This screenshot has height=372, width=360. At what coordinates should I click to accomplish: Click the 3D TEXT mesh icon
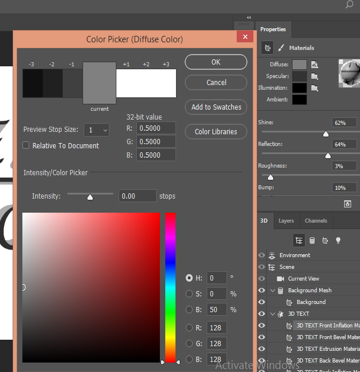coord(281,314)
